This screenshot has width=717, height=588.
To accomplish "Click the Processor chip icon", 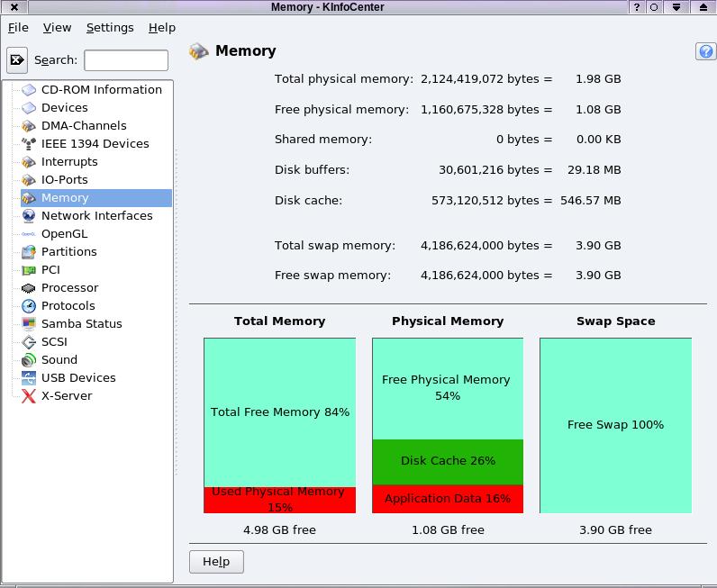I will [28, 288].
